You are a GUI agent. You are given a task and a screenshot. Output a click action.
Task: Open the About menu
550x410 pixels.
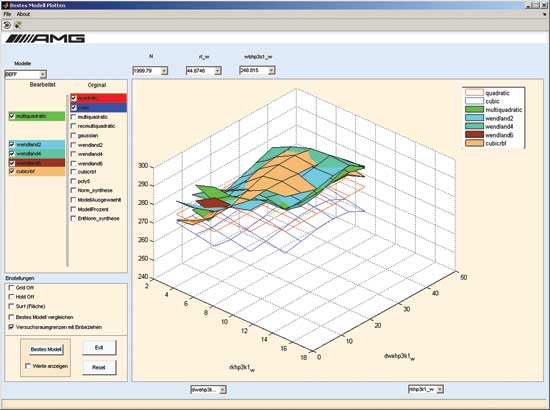pyautogui.click(x=23, y=14)
